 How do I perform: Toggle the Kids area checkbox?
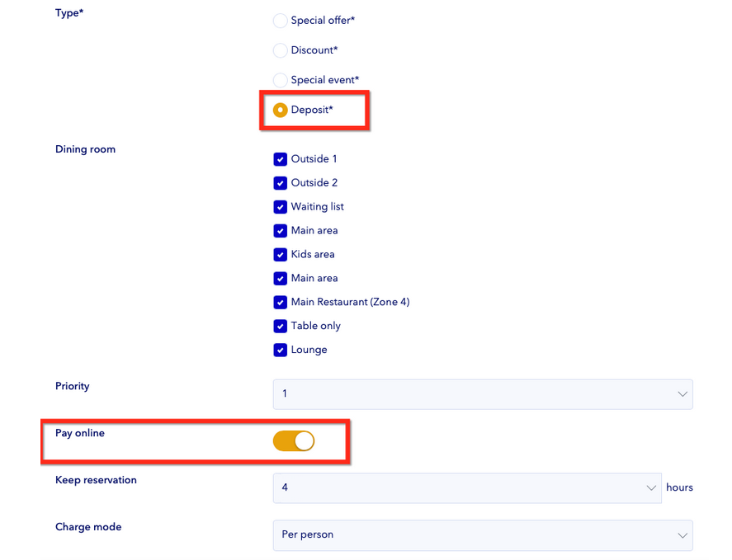[x=280, y=254]
